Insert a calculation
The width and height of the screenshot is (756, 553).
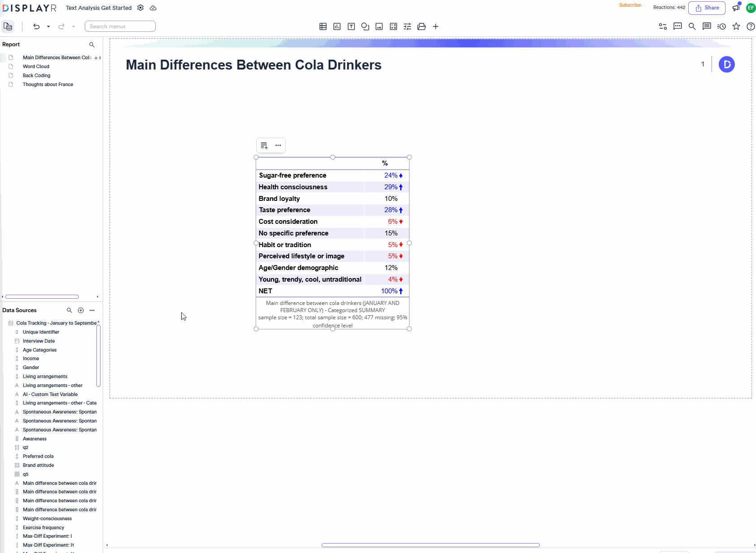(x=393, y=26)
